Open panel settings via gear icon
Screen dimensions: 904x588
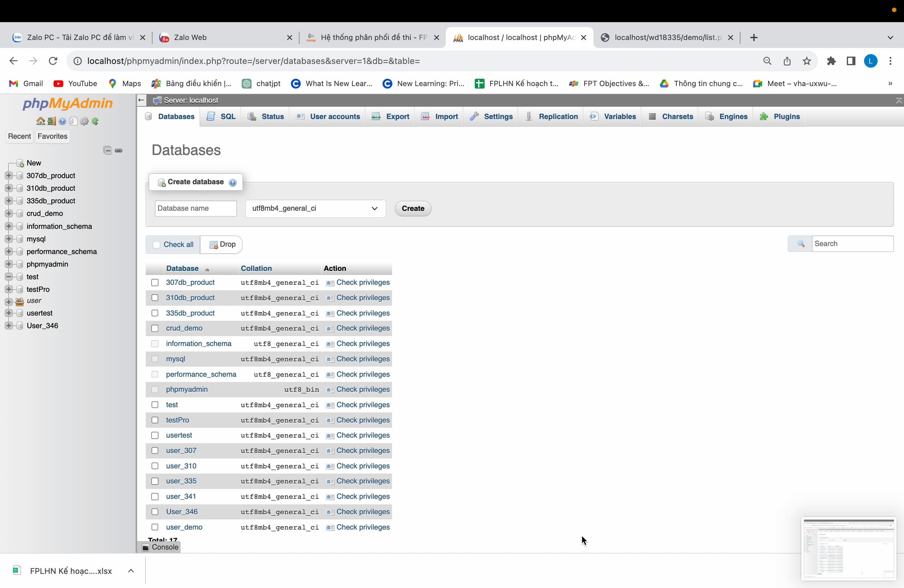click(84, 121)
